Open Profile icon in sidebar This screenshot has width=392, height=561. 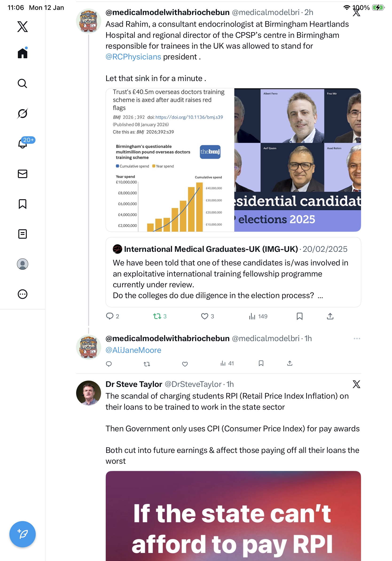(23, 264)
